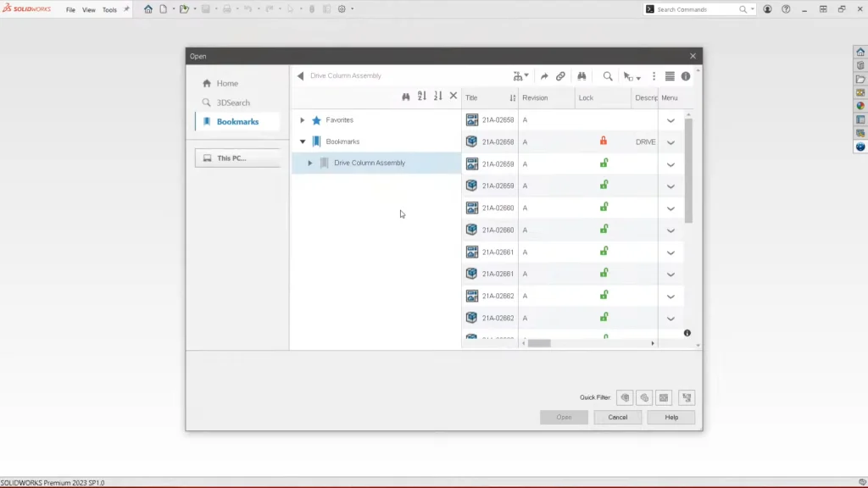868x488 pixels.
Task: Click the link icon in the dialog toolbar
Action: pos(560,76)
